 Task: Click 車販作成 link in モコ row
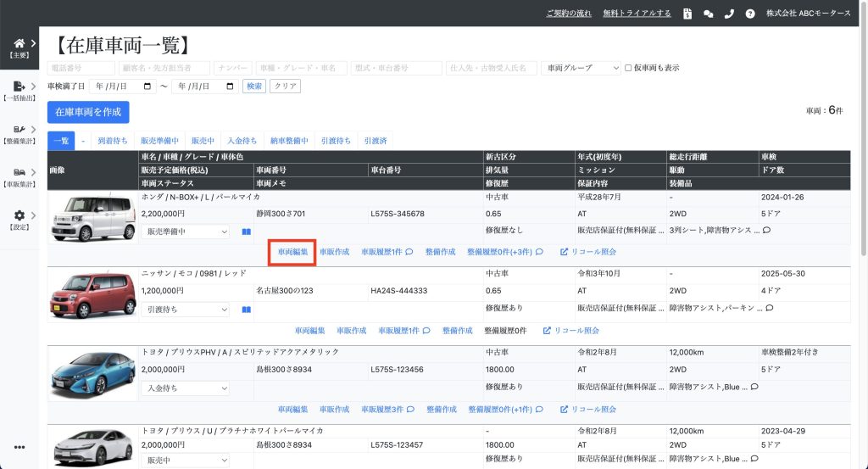352,331
